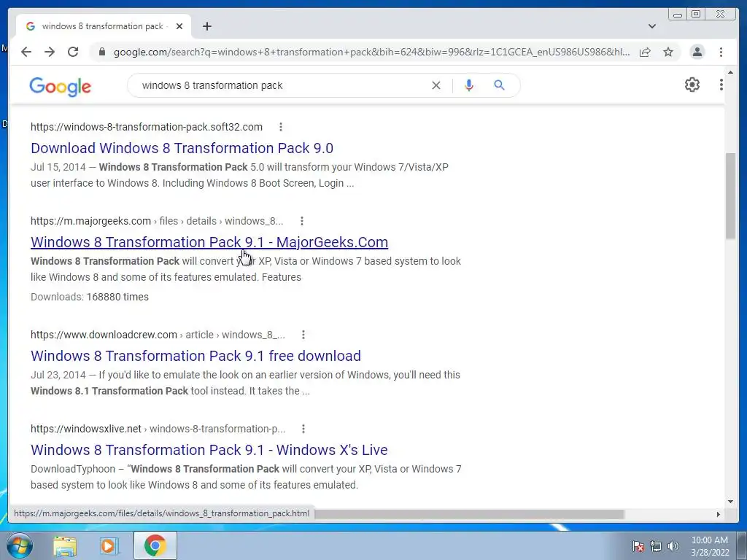
Task: Switch to Chrome via taskbar icon
Action: (155, 545)
